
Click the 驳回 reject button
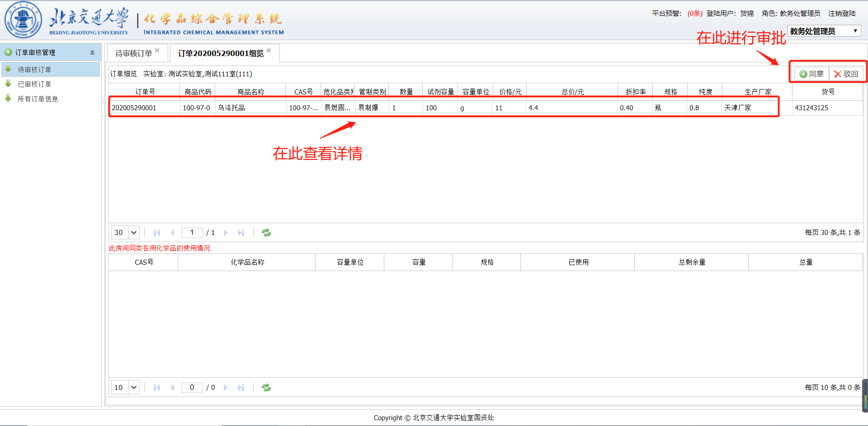(x=846, y=74)
